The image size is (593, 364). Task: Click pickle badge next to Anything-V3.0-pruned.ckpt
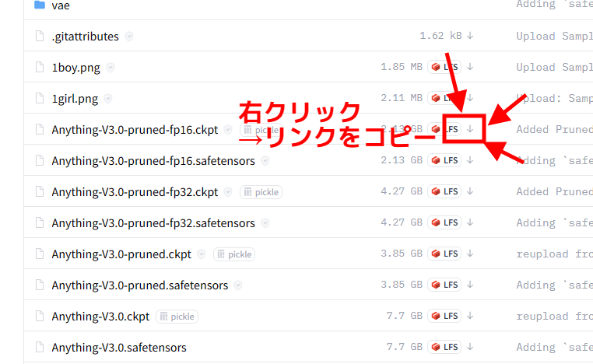(x=234, y=254)
